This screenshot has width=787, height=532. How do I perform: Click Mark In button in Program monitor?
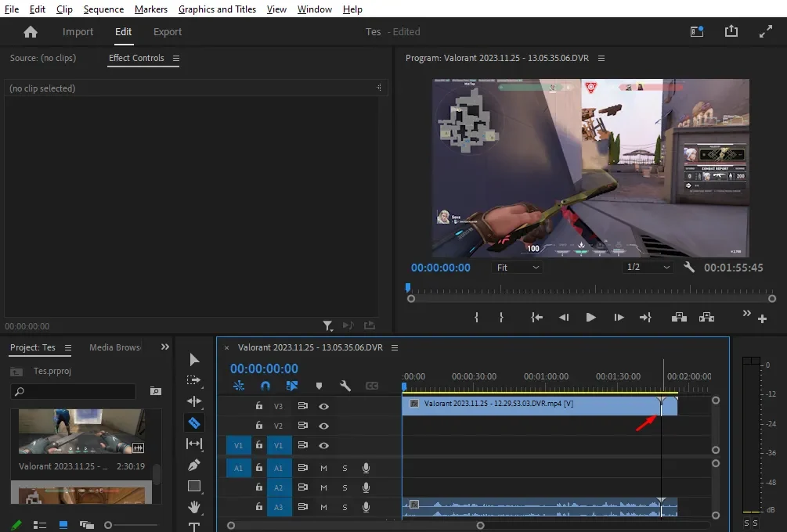tap(476, 318)
